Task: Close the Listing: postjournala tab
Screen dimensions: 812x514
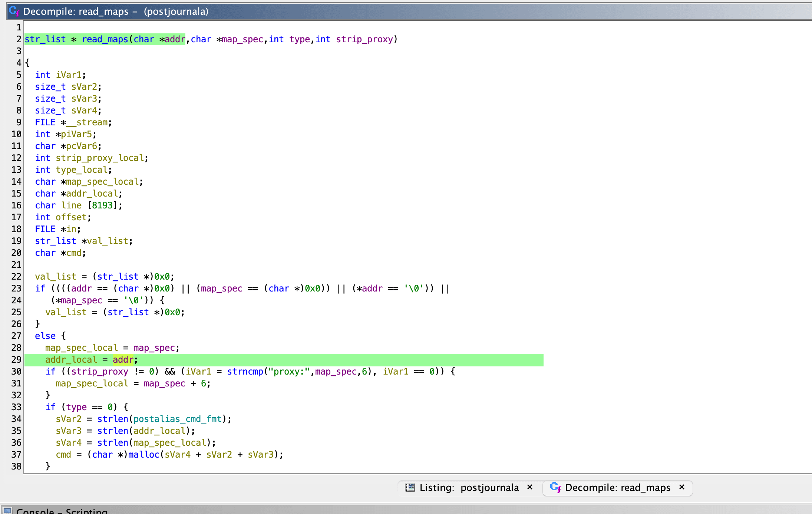Action: tap(530, 487)
